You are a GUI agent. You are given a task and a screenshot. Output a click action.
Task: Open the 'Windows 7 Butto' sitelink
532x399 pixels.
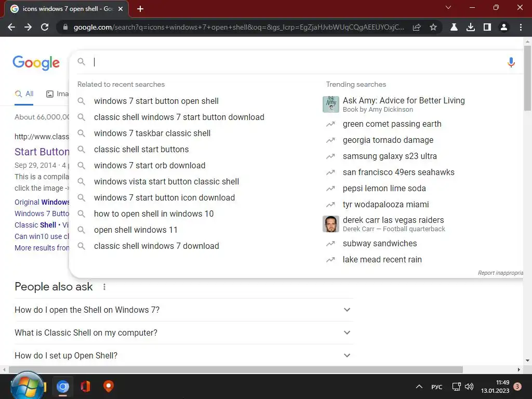coord(42,214)
